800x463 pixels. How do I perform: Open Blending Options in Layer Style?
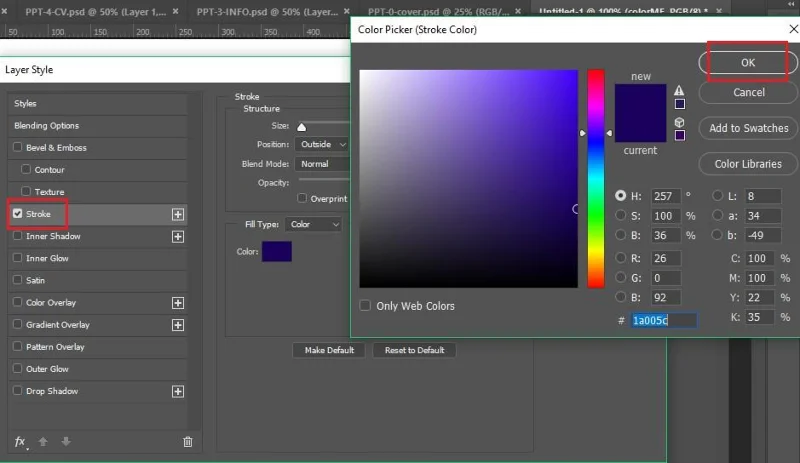coord(98,126)
